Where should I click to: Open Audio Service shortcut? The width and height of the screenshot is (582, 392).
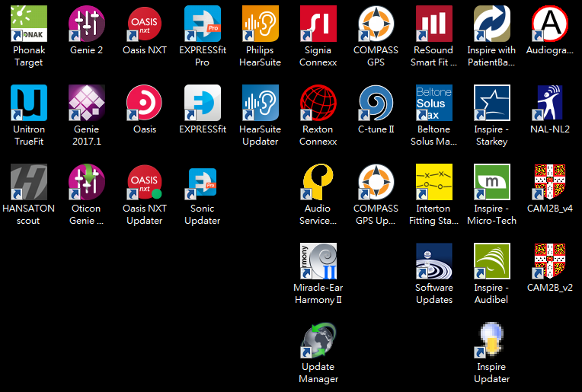(318, 182)
